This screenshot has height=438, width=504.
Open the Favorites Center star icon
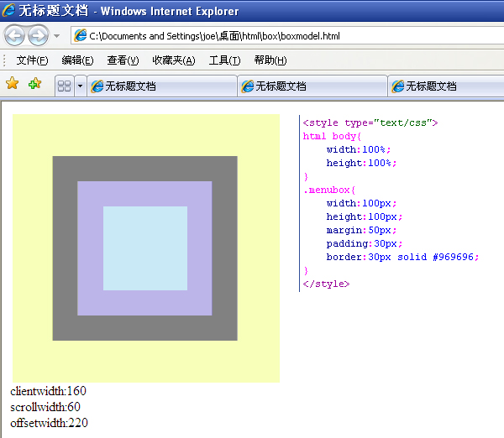[13, 84]
